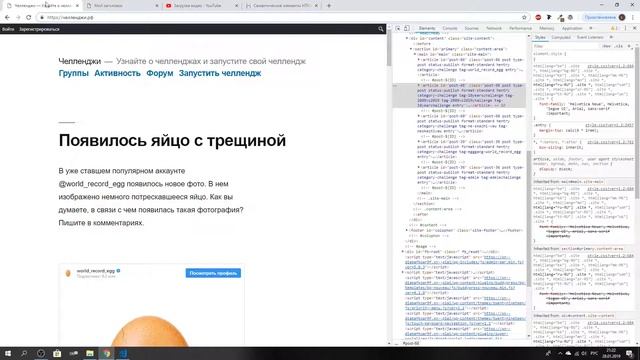This screenshot has height=360, width=640.
Task: Click the taskbar clock and date
Action: pyautogui.click(x=611, y=353)
